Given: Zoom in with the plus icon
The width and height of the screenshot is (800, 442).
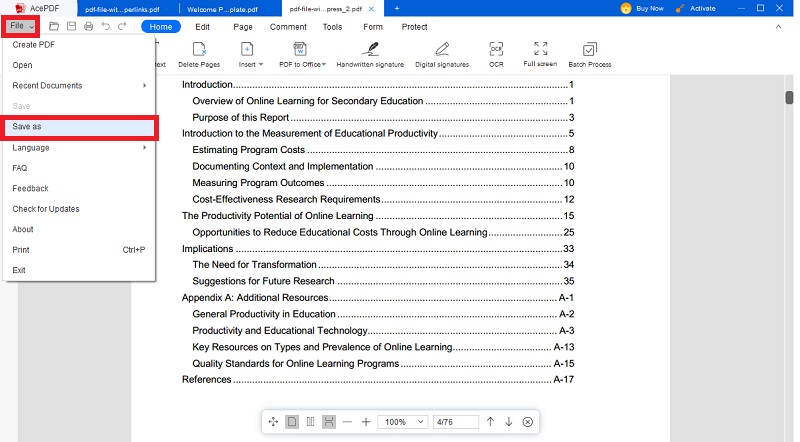Looking at the screenshot, I should (366, 422).
